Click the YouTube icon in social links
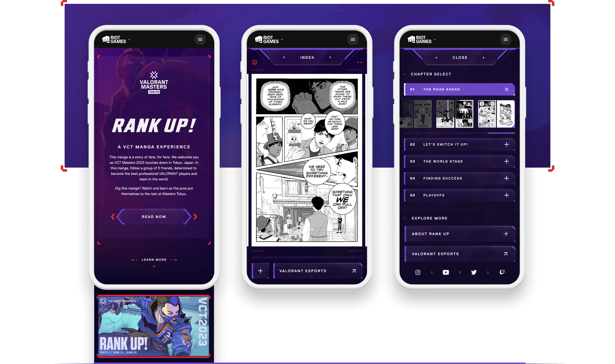Viewport: 615px width, 364px height. coord(446,272)
